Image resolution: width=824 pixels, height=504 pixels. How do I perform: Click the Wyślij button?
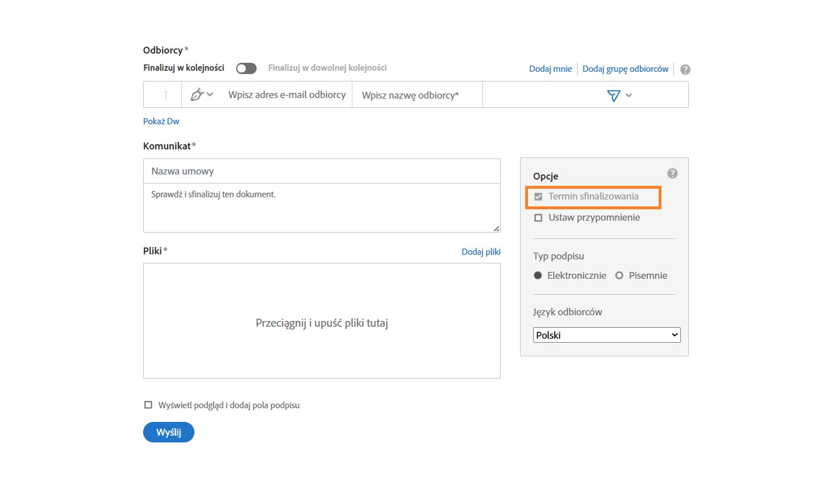pos(169,432)
